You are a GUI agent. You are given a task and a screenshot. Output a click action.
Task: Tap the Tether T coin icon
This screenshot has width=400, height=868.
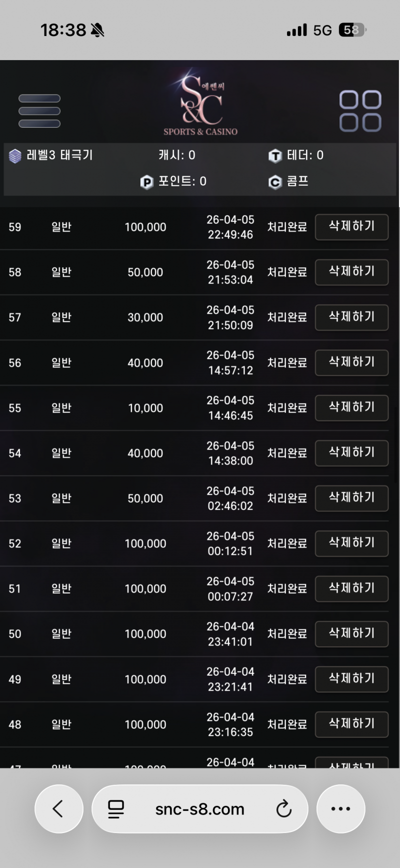click(275, 156)
